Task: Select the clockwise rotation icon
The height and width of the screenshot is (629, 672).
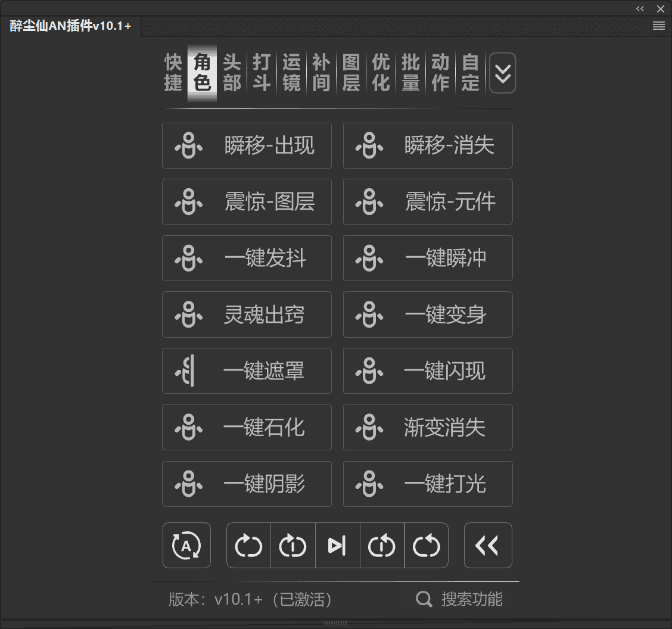Action: (x=248, y=545)
